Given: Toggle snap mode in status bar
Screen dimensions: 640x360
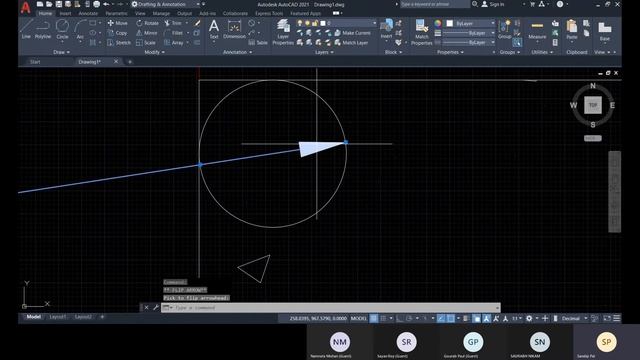Looking at the screenshot, I should [x=383, y=318].
